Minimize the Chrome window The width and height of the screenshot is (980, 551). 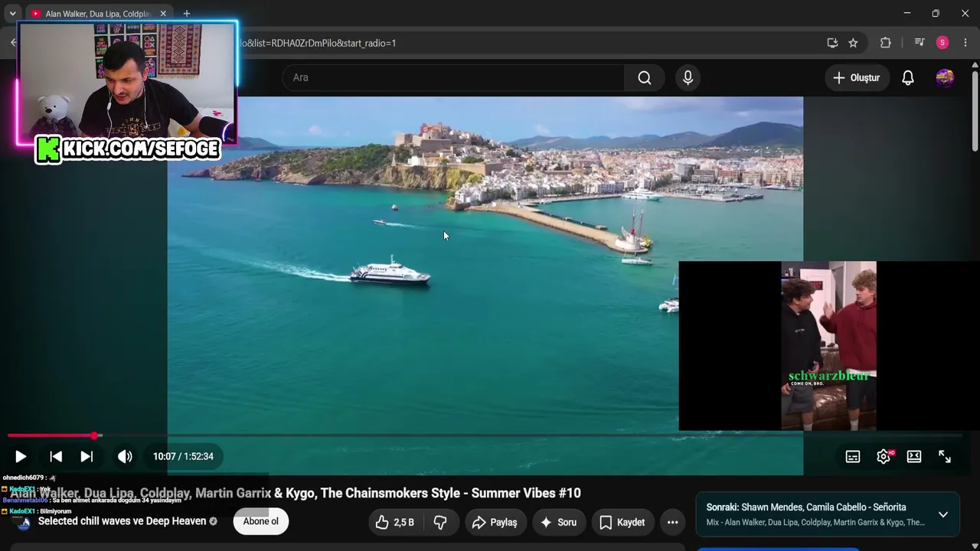pos(907,13)
